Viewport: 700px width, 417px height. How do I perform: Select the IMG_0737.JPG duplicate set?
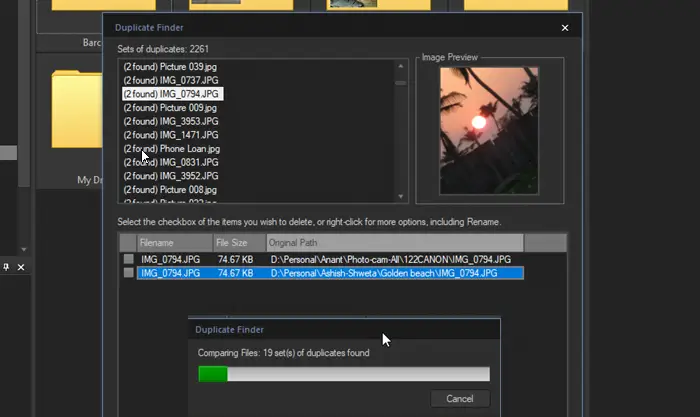coord(171,80)
